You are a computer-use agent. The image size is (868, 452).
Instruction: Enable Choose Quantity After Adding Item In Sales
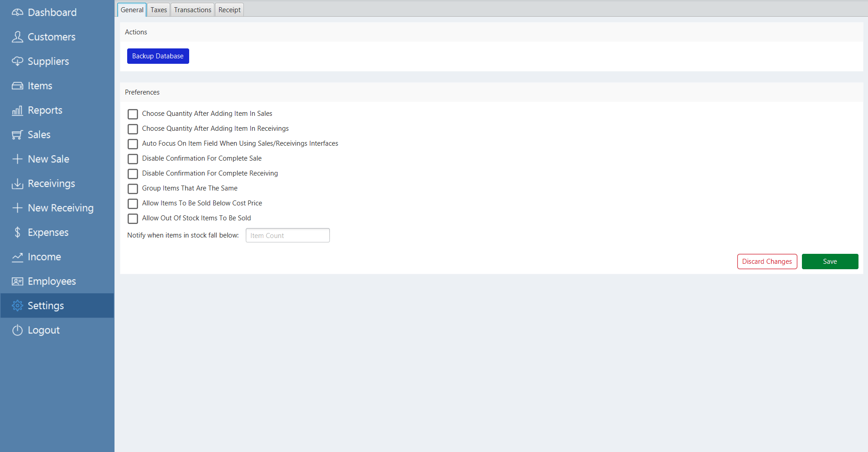point(133,114)
